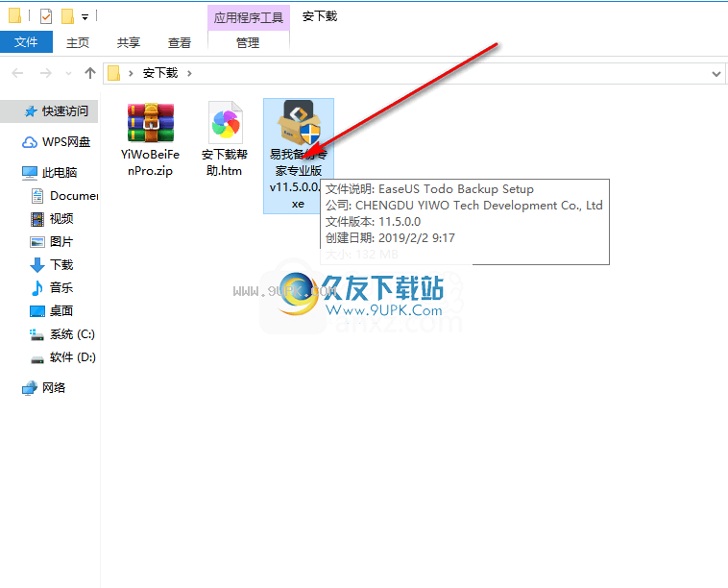Viewport: 728px width, 588px height.
Task: Select the 应用程序工具 contextual tab
Action: pyautogui.click(x=249, y=17)
